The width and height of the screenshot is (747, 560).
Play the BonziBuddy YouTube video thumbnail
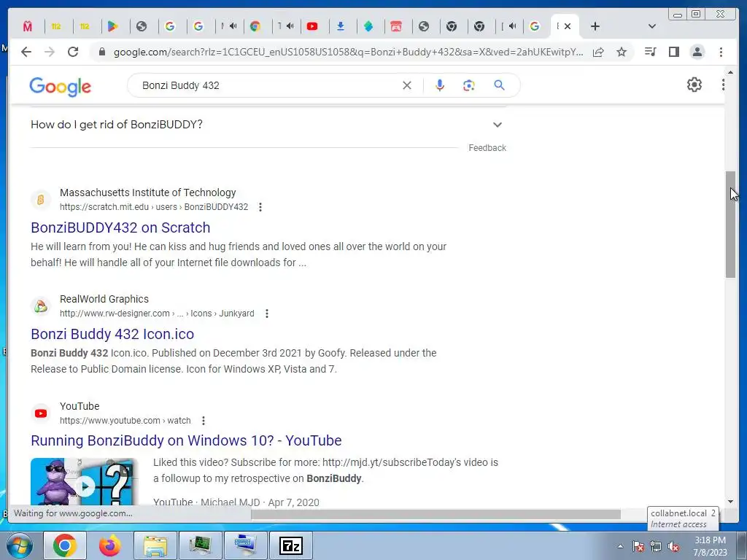(85, 482)
